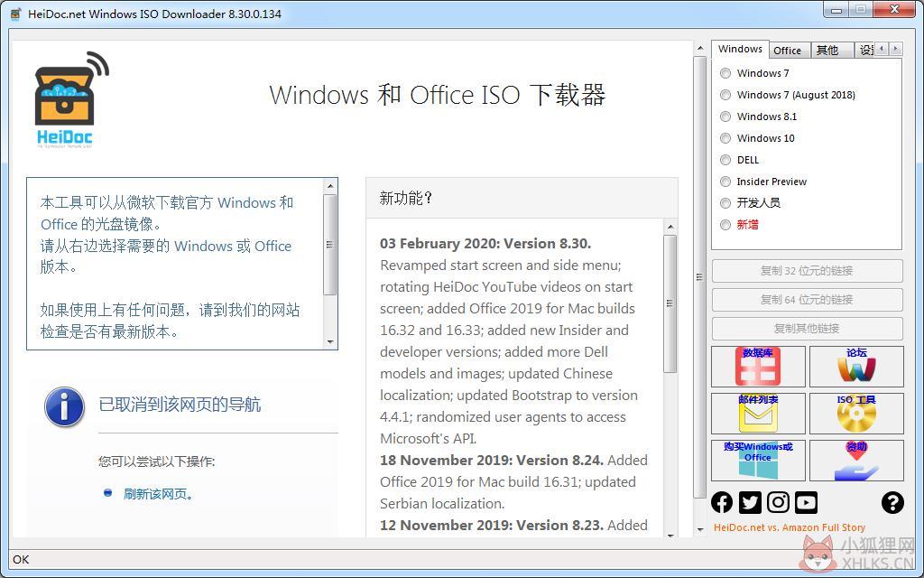The height and width of the screenshot is (578, 924).
Task: Click the app icon in title bar
Action: pyautogui.click(x=16, y=14)
